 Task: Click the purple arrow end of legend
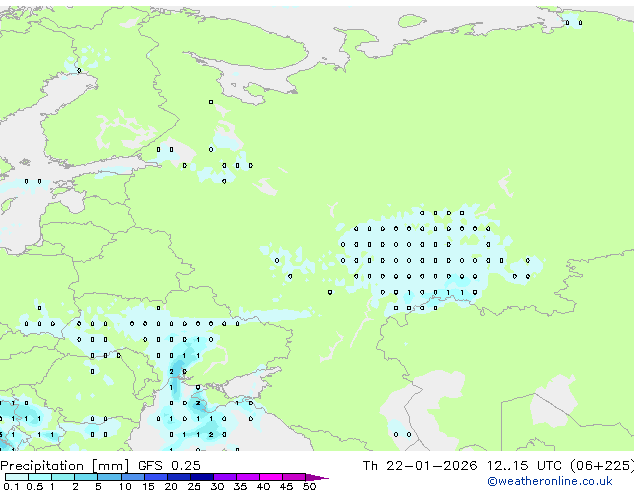317,477
